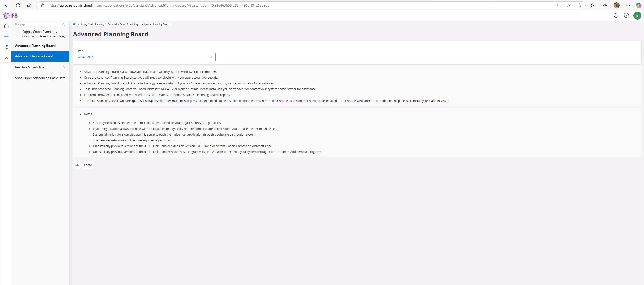Screen dimensions: 644x285
Task: Reload the page with the refresh icon
Action: point(18,5)
